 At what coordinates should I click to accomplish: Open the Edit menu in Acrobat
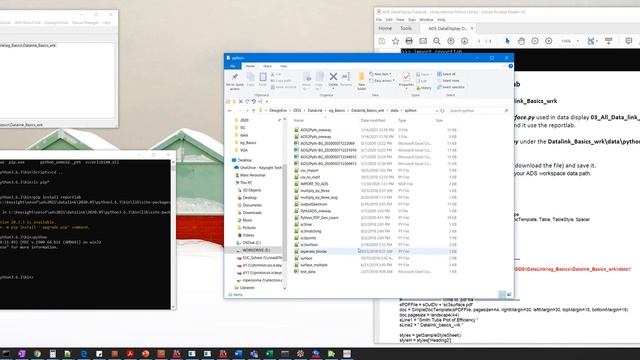click(389, 20)
